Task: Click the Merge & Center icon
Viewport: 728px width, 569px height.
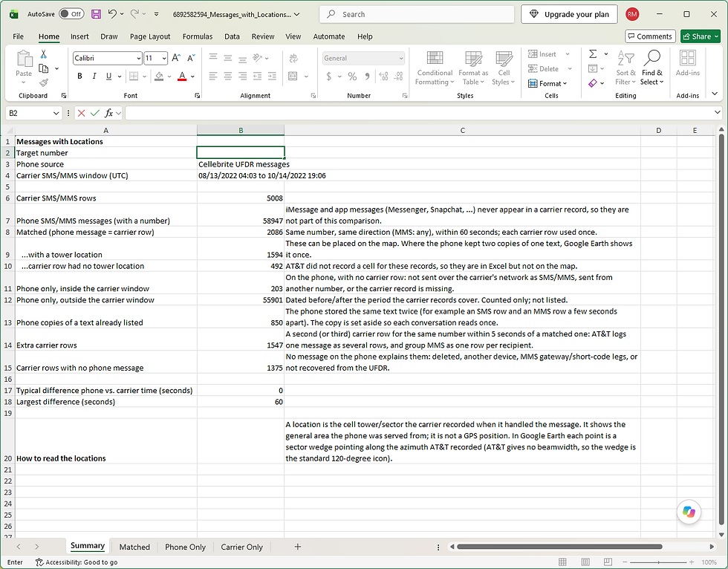Action: point(293,76)
